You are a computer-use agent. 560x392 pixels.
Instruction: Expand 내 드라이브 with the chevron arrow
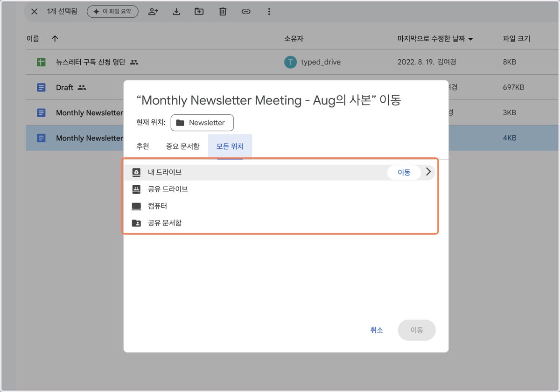(428, 172)
